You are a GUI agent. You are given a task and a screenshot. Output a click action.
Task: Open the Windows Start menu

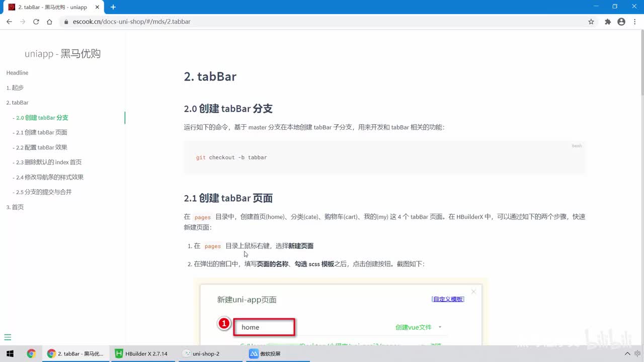click(x=10, y=353)
